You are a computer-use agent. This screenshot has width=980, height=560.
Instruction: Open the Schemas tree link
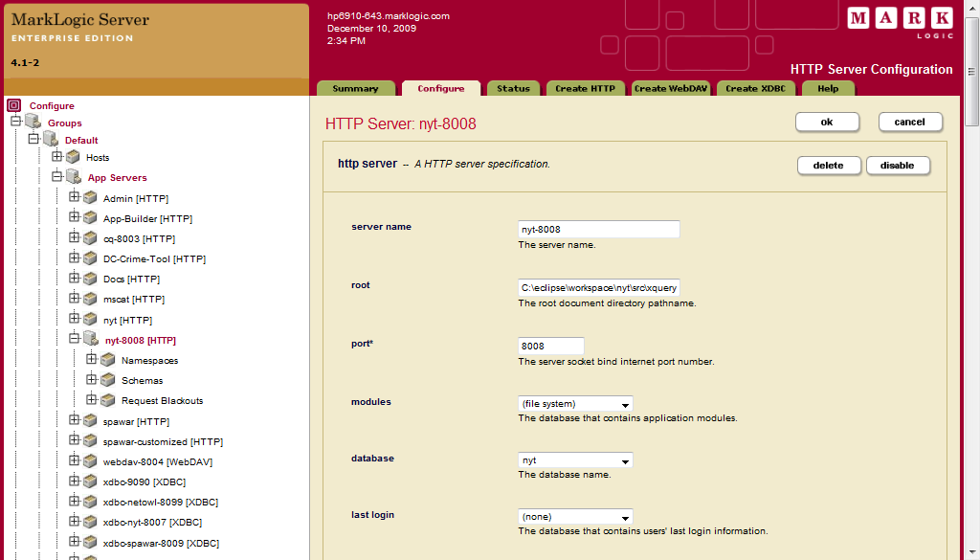point(142,381)
